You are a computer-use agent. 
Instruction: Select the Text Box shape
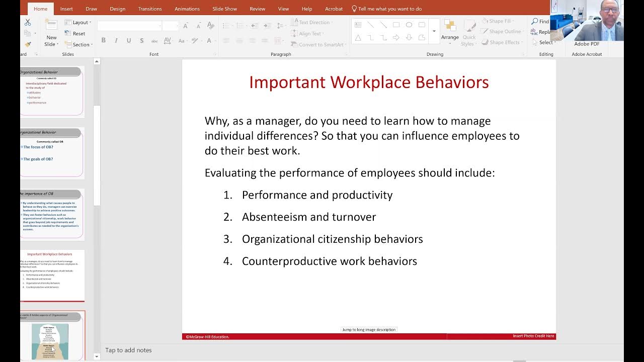(x=358, y=25)
